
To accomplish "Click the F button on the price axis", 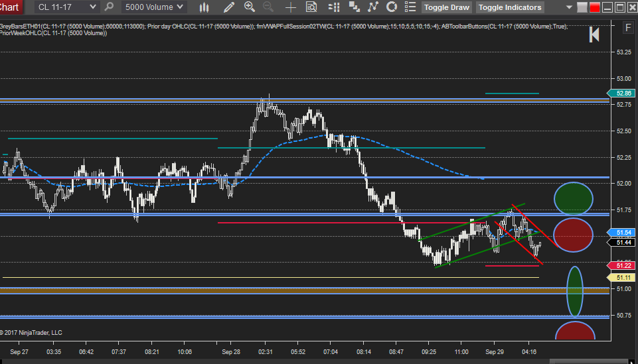I will click(628, 28).
